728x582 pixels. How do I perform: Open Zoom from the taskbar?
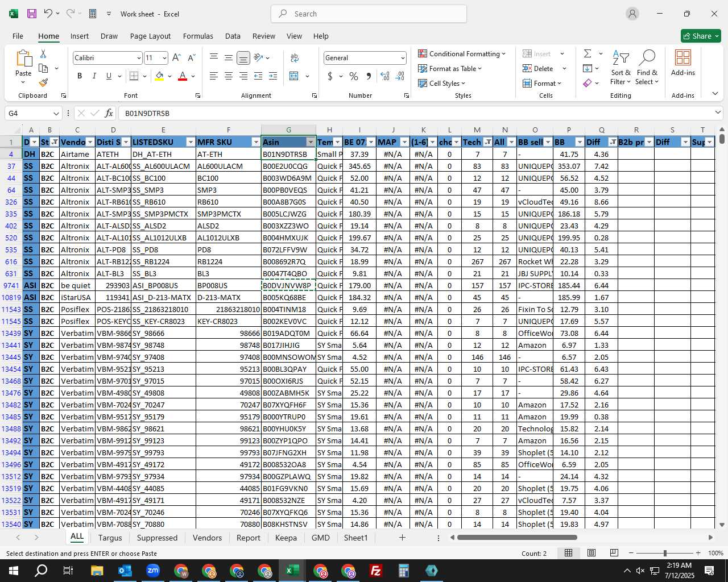pyautogui.click(x=153, y=571)
